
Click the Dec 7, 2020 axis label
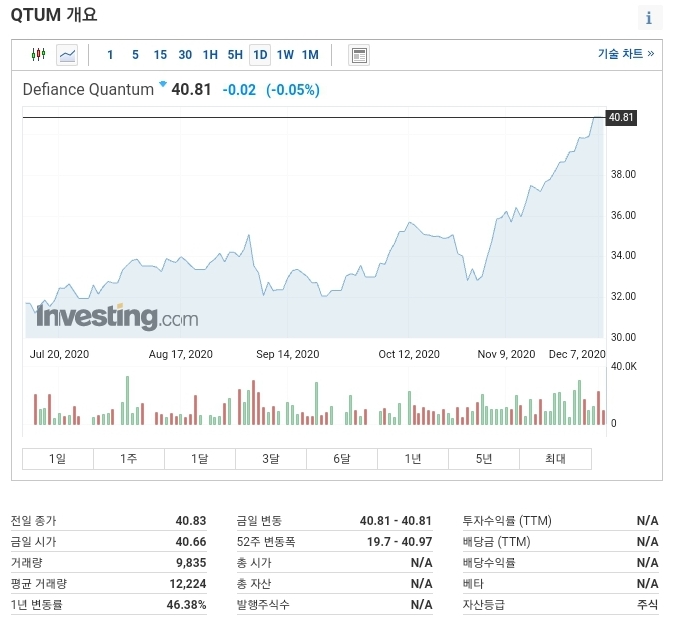coord(577,354)
